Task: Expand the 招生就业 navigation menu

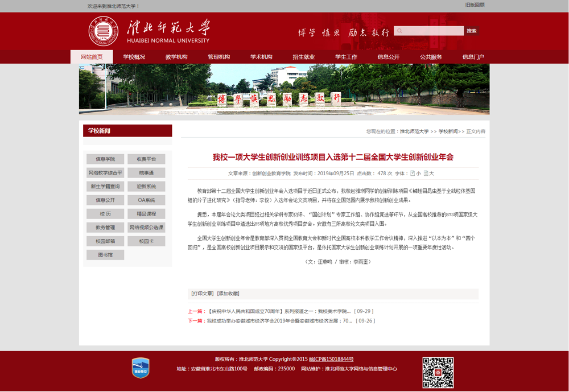Action: tap(303, 57)
